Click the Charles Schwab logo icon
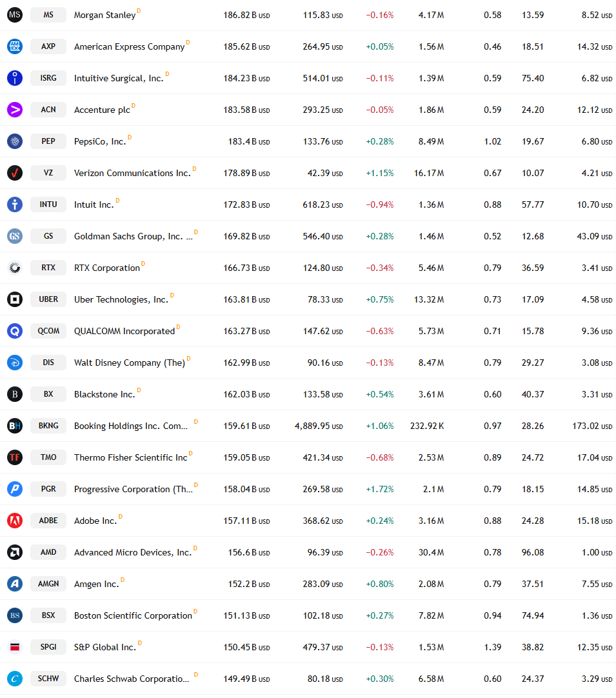The width and height of the screenshot is (616, 698). click(15, 679)
